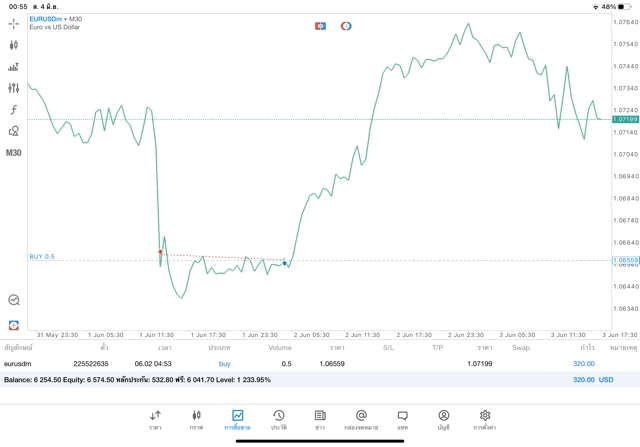Tap the one-click trading icon above chart
This screenshot has width=640, height=447.
point(320,25)
